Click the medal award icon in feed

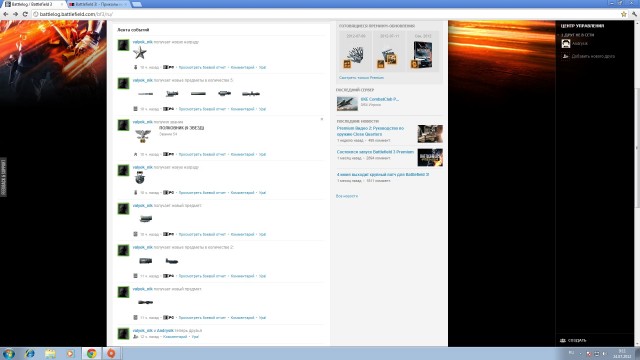tap(140, 178)
